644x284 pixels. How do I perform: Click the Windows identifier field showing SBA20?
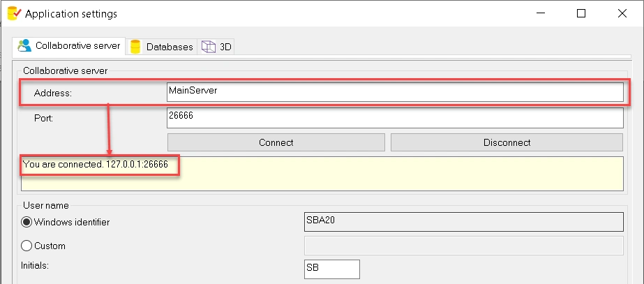pyautogui.click(x=463, y=222)
